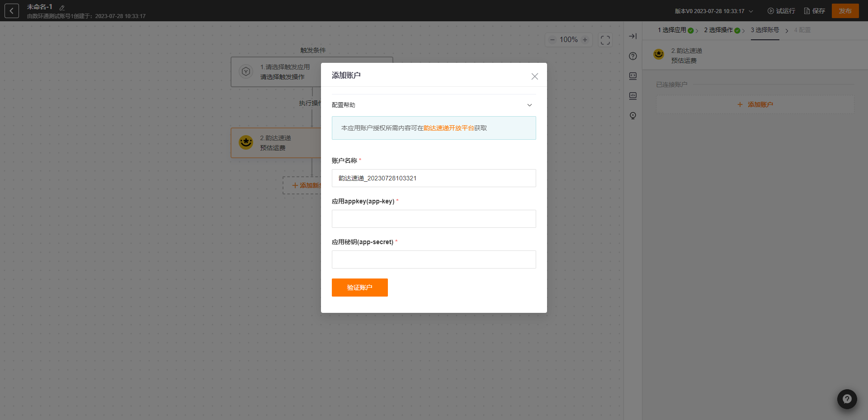The image size is (868, 420).
Task: Open the chart monitor icon in sidebar
Action: (x=633, y=96)
